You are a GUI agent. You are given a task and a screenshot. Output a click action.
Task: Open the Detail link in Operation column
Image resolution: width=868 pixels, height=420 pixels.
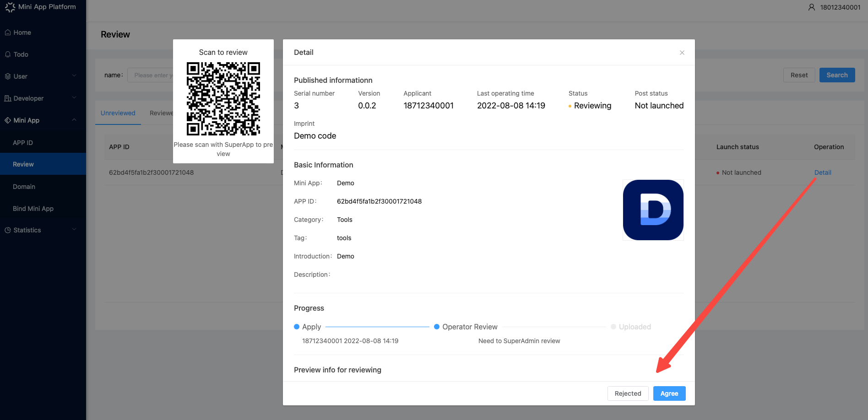coord(823,172)
